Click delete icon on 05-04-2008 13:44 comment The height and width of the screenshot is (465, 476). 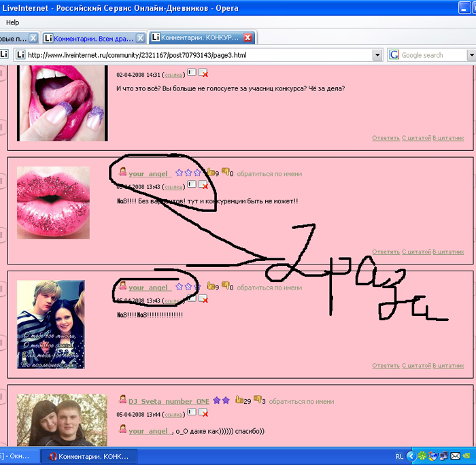pos(203,413)
